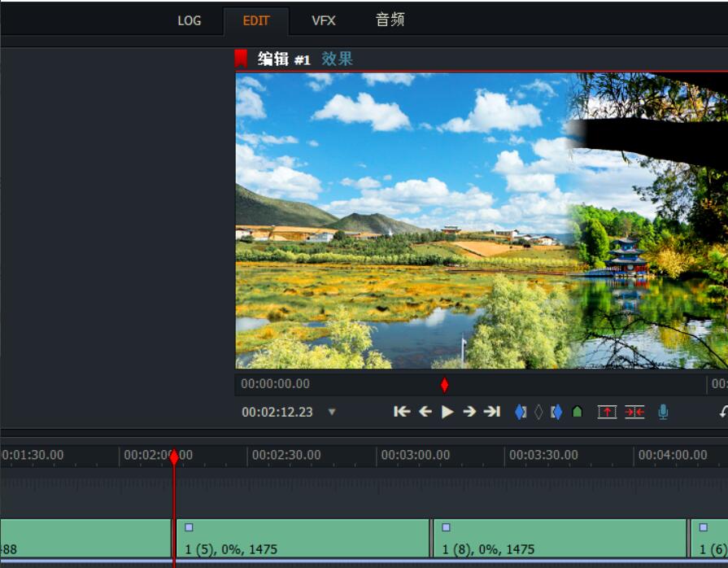Click timeline ruler at 00:03:30.00

pyautogui.click(x=543, y=455)
